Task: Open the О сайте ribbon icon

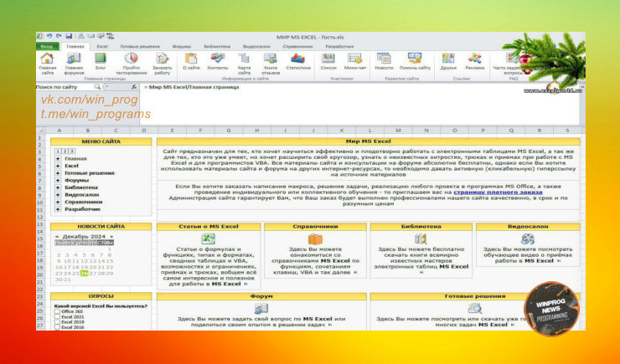Action: point(191,59)
